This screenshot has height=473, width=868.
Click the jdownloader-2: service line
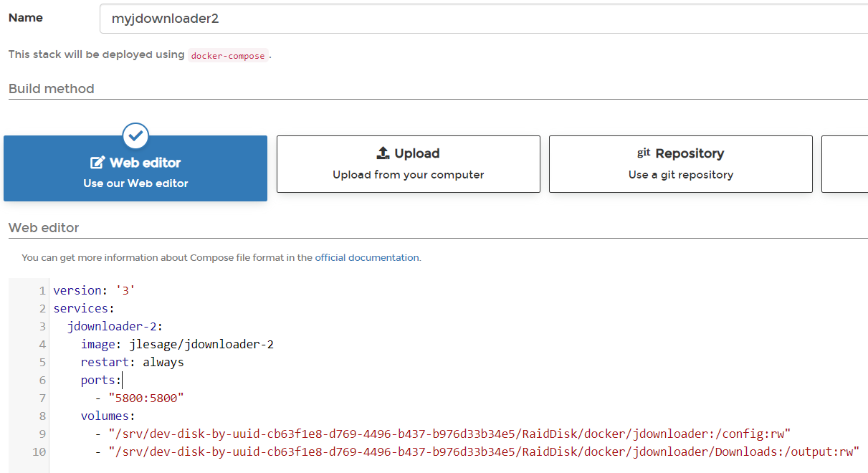(x=115, y=326)
